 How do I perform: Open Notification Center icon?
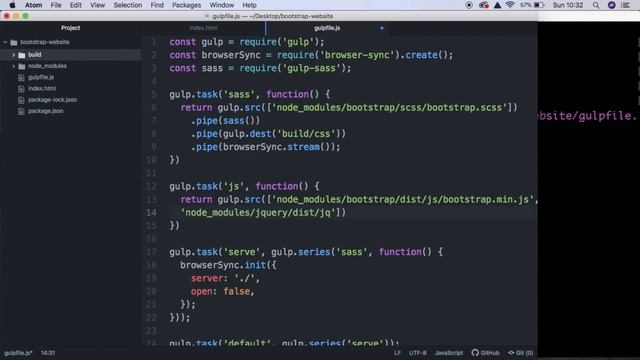[x=626, y=5]
